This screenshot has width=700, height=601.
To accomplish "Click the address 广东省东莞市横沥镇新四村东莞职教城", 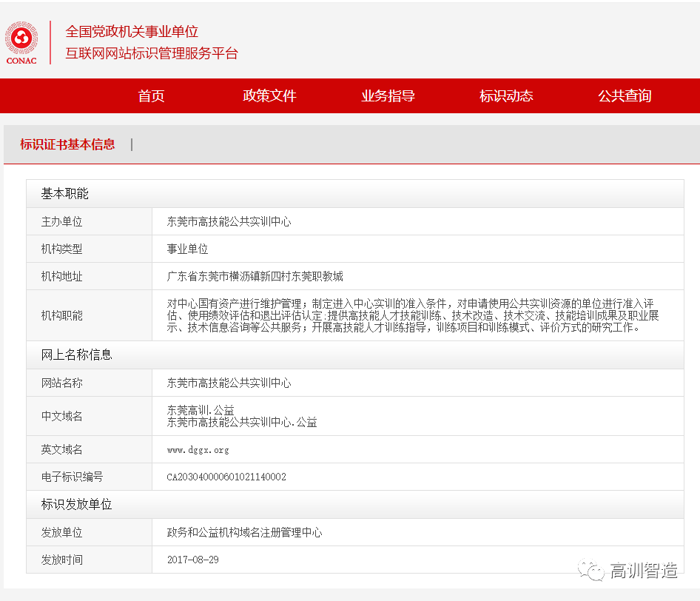I will click(255, 276).
